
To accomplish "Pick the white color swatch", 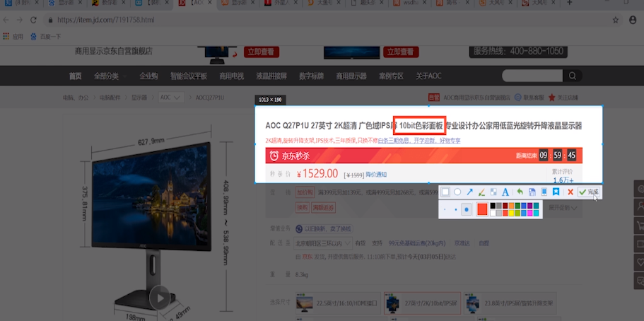I will [x=493, y=213].
